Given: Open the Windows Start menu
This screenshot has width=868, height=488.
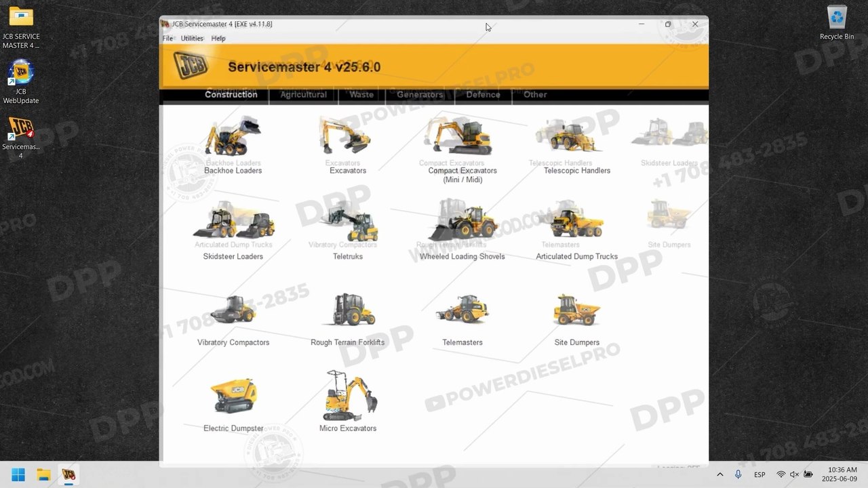Looking at the screenshot, I should [x=18, y=474].
